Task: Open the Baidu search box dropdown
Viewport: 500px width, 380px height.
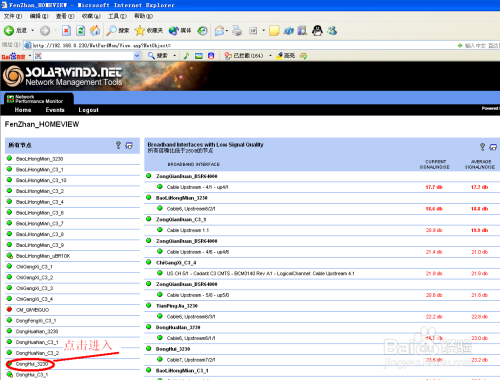Action: (137, 56)
